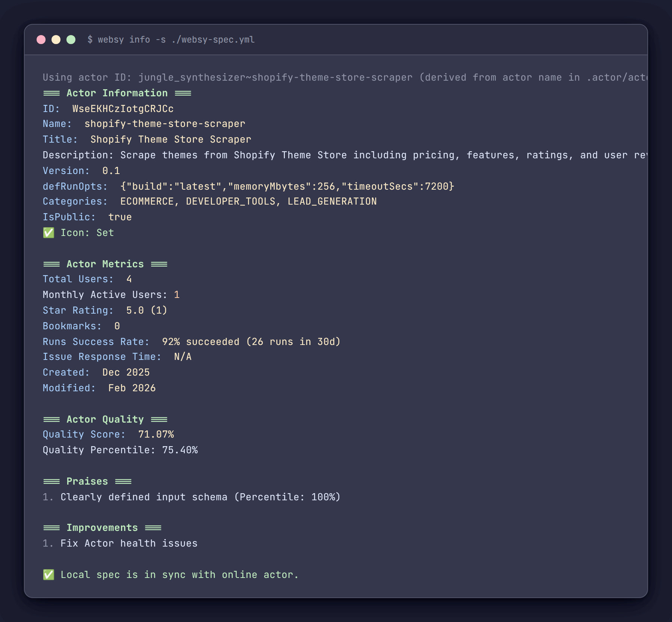The width and height of the screenshot is (672, 622).
Task: Click the Modified date Feb 2026
Action: click(132, 388)
